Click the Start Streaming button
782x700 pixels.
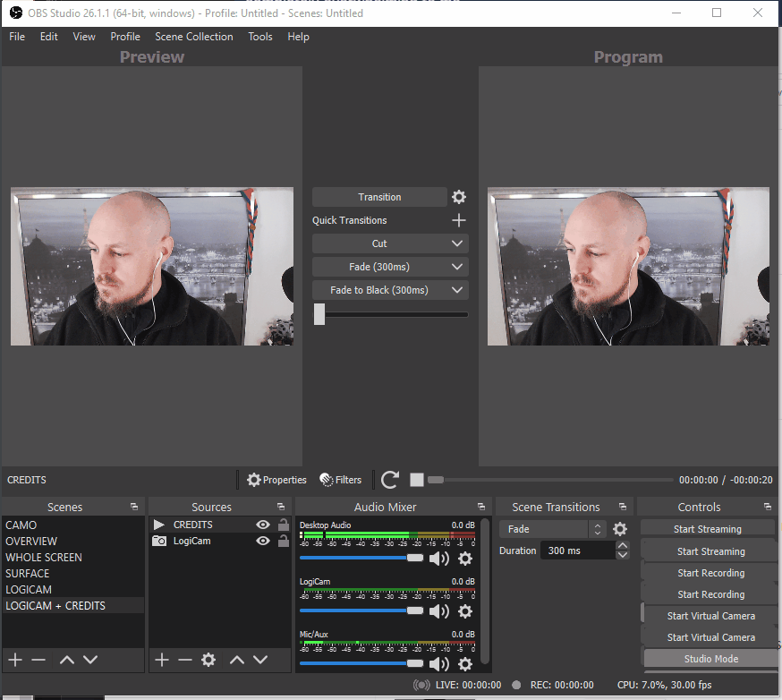coord(708,528)
